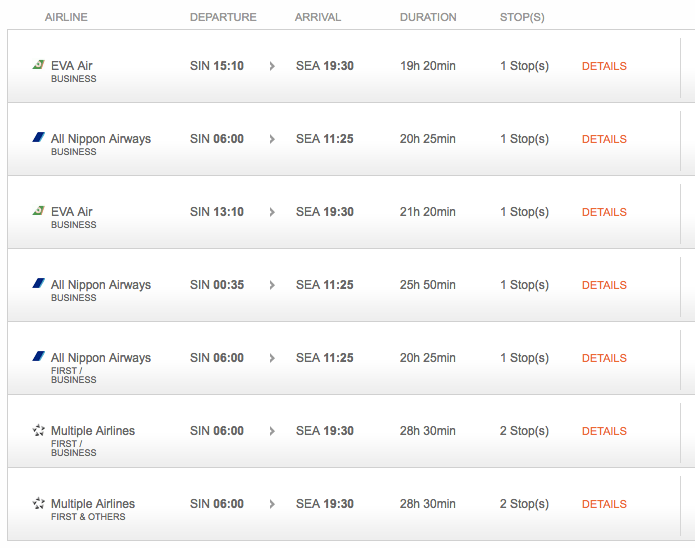This screenshot has width=695, height=548.
Task: Click the All Nippon Airways logo on the 00:35 flight
Action: tap(38, 284)
